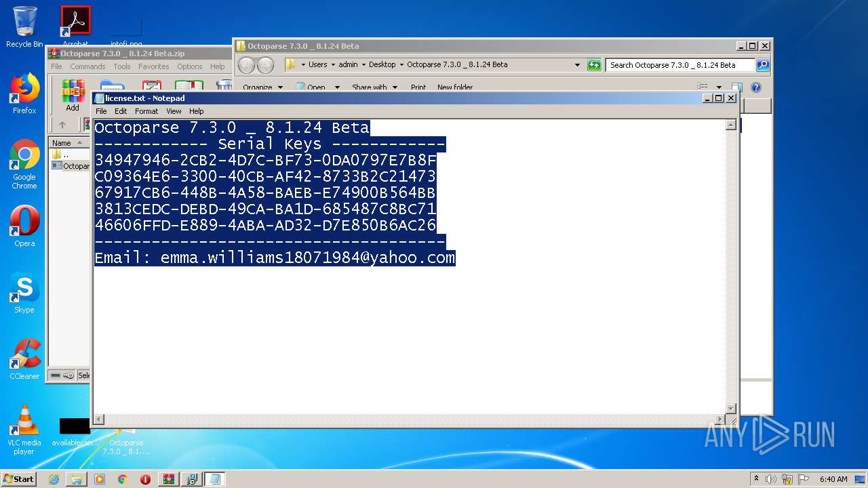868x488 pixels.
Task: Expand the Desktop breadcrumb dropdown arrow
Action: coord(401,65)
